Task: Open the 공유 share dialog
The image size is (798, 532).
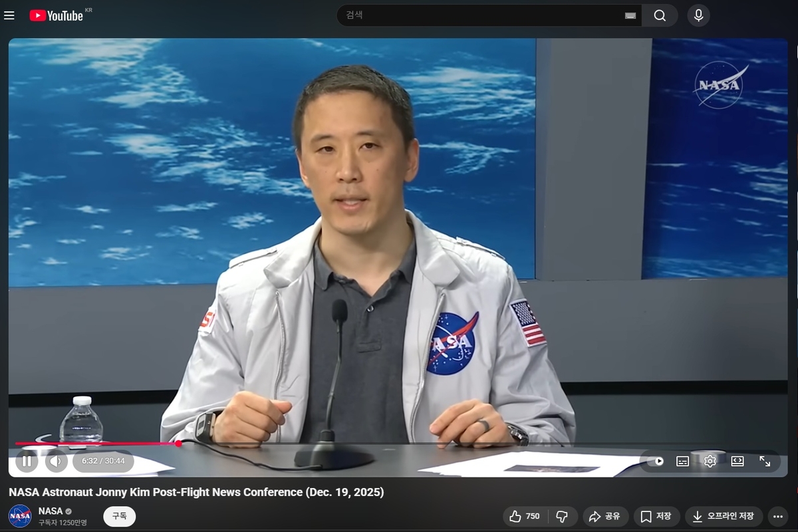Action: pos(604,516)
